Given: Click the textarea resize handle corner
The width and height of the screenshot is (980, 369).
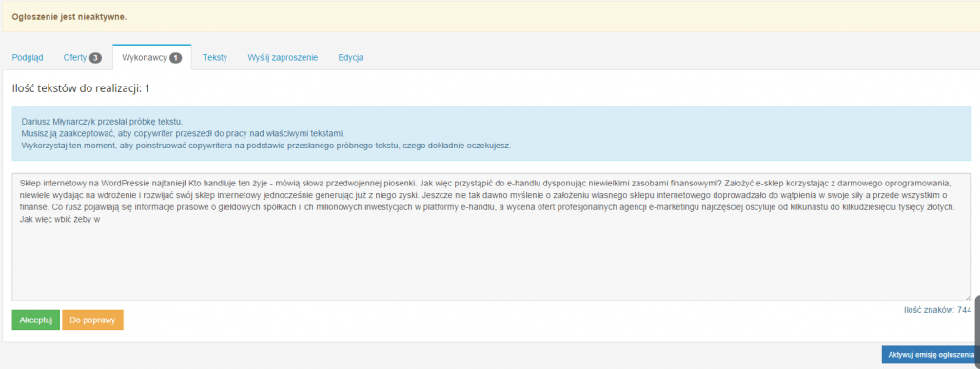Looking at the screenshot, I should pyautogui.click(x=968, y=297).
